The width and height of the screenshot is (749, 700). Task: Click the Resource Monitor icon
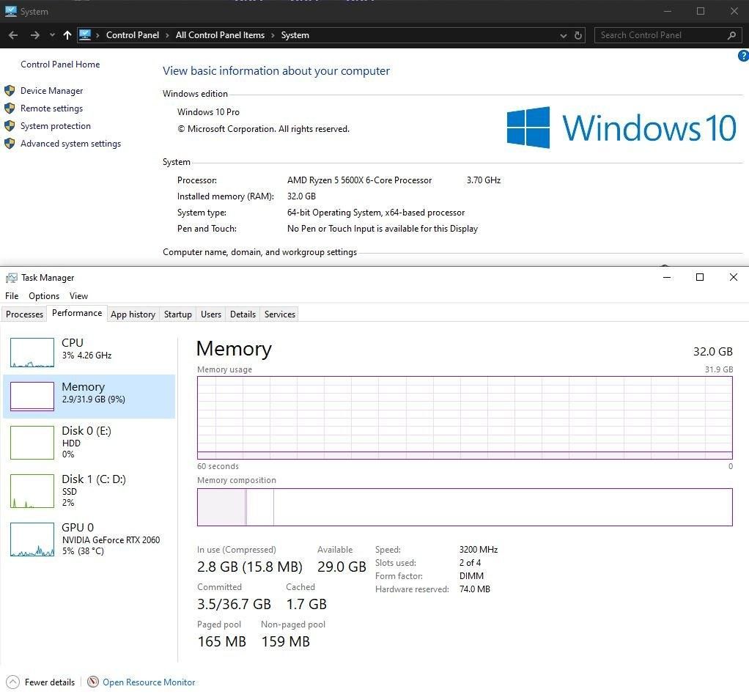coord(93,682)
